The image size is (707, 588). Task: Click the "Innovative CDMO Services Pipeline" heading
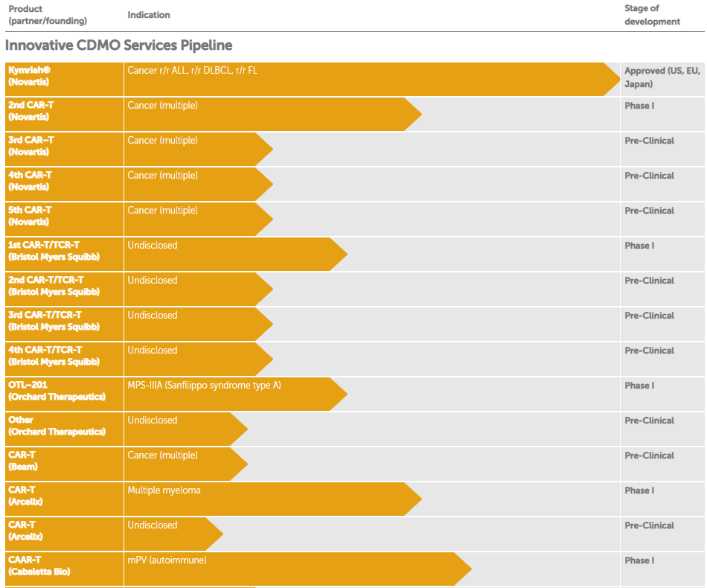pos(118,45)
